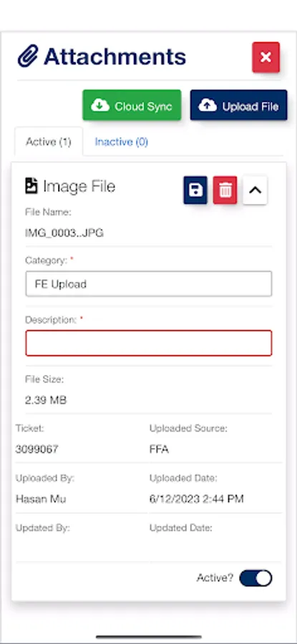Click the Image File picture icon
The height and width of the screenshot is (644, 297).
click(x=31, y=186)
